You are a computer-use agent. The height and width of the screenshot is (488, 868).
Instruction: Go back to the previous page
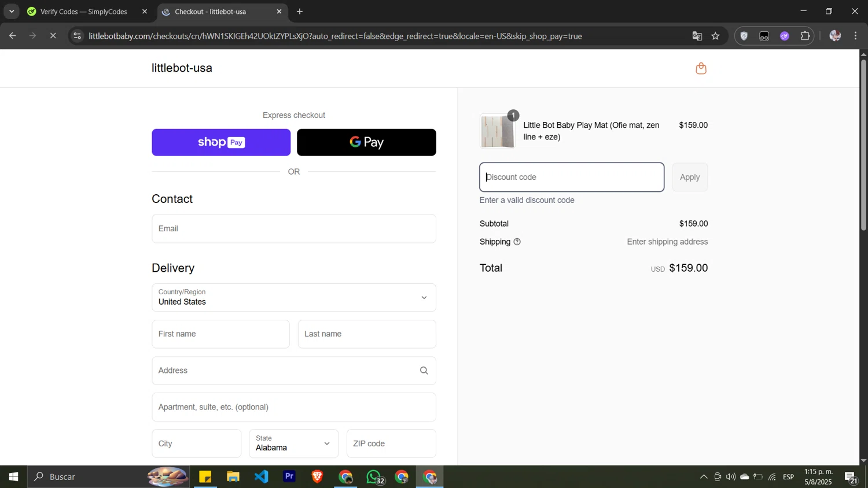12,36
